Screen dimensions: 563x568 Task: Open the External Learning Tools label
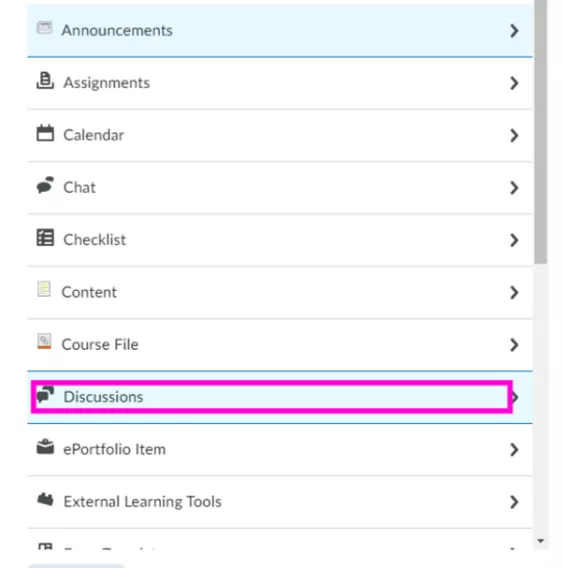pos(142,502)
